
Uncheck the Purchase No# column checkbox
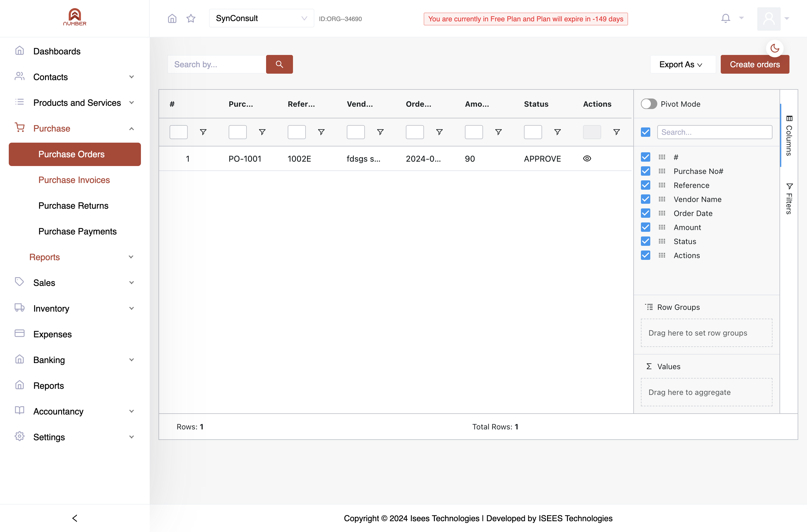click(646, 171)
